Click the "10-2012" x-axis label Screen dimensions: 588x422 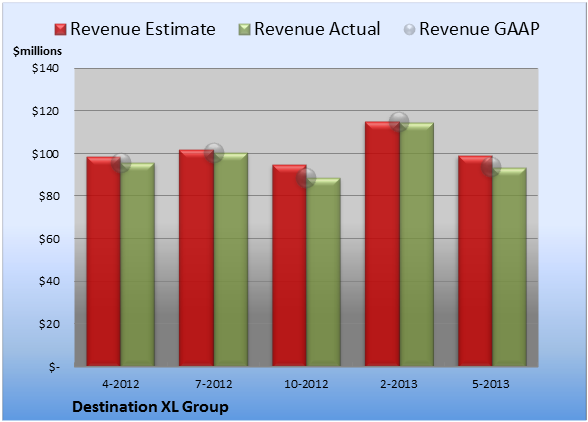point(306,384)
